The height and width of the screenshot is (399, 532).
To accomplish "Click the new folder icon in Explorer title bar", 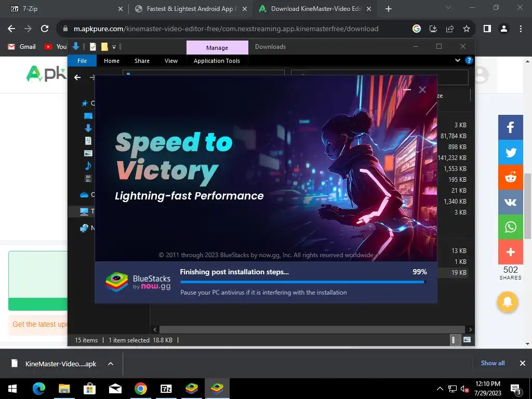I will pyautogui.click(x=104, y=47).
